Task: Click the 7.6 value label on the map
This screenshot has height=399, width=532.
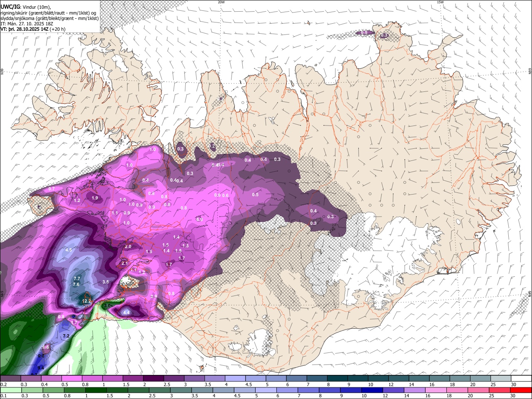Action: pos(76,284)
